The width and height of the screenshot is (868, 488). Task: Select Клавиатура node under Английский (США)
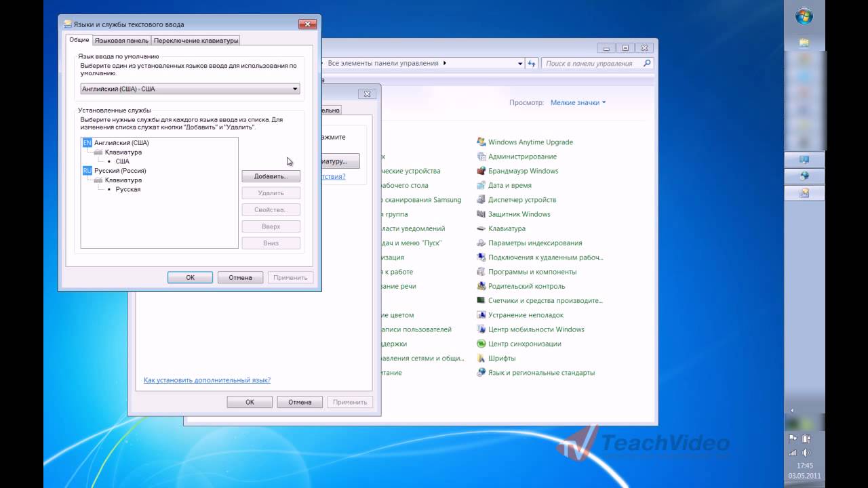(x=123, y=152)
